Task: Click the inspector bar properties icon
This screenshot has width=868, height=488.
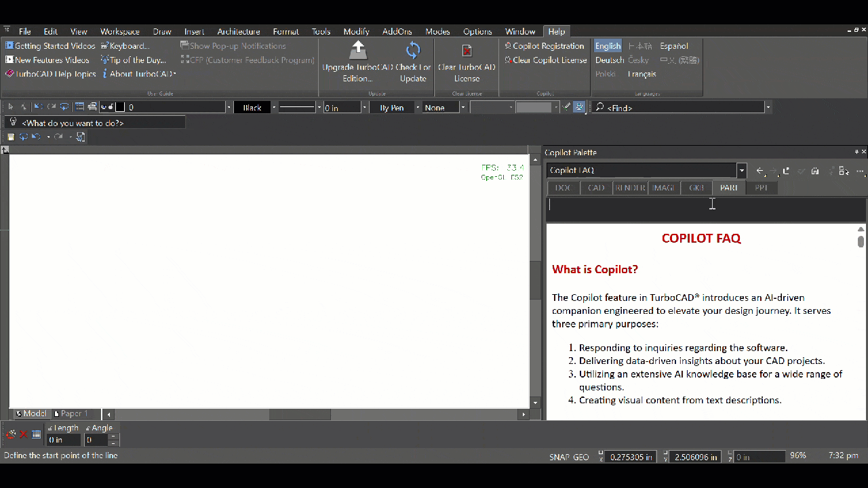Action: pos(37,434)
